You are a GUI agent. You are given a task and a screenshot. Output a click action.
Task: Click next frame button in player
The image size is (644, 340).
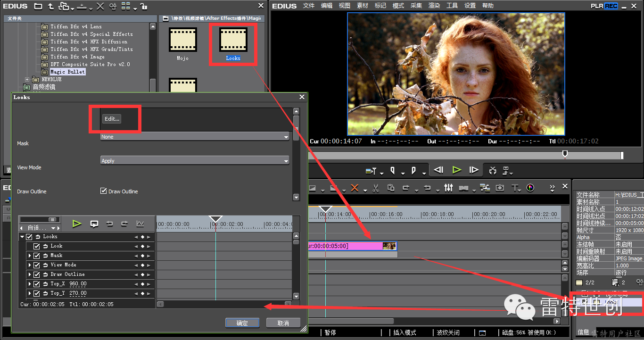[474, 170]
